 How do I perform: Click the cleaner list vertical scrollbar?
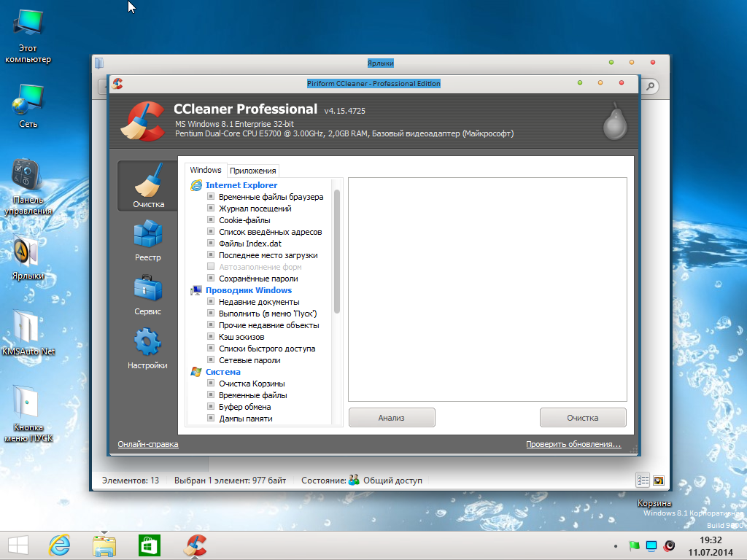click(337, 252)
